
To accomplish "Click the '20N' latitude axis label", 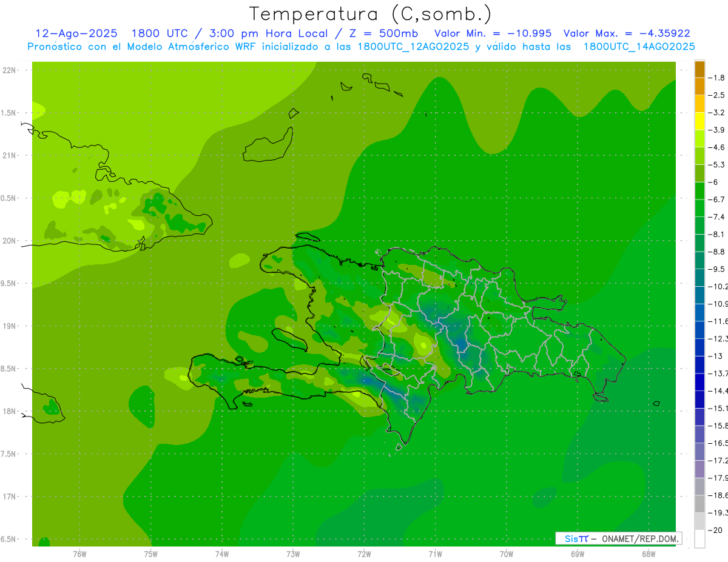I will click(x=9, y=241).
